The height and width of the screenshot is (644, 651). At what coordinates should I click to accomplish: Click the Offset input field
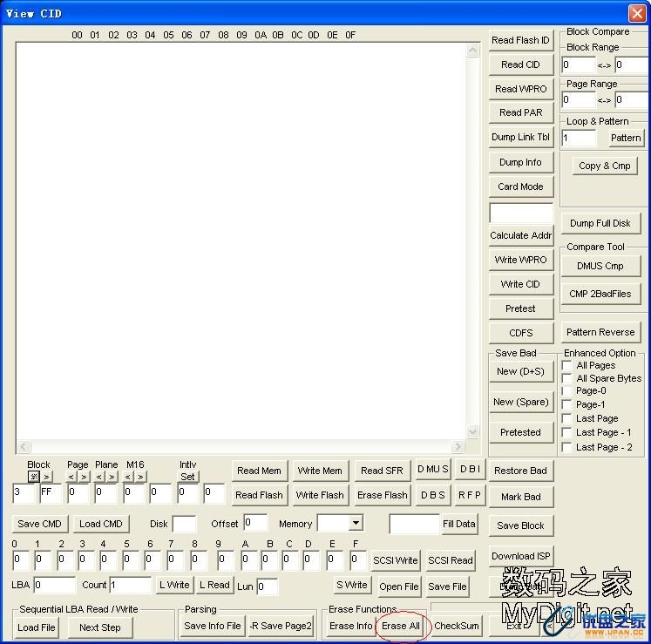(x=255, y=523)
